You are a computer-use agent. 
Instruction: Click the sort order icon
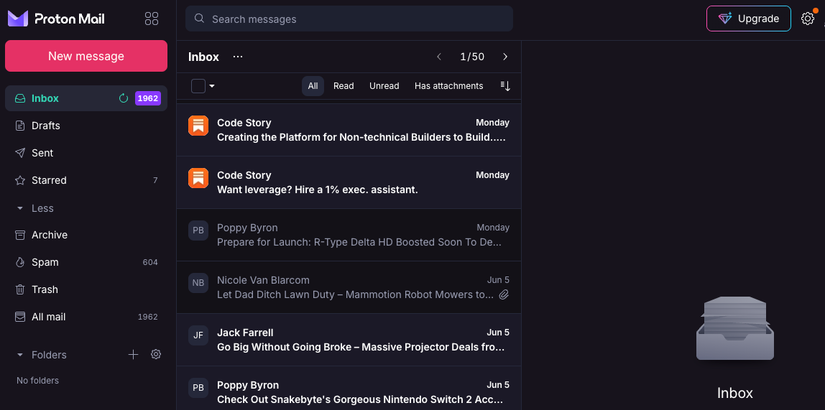pos(505,86)
